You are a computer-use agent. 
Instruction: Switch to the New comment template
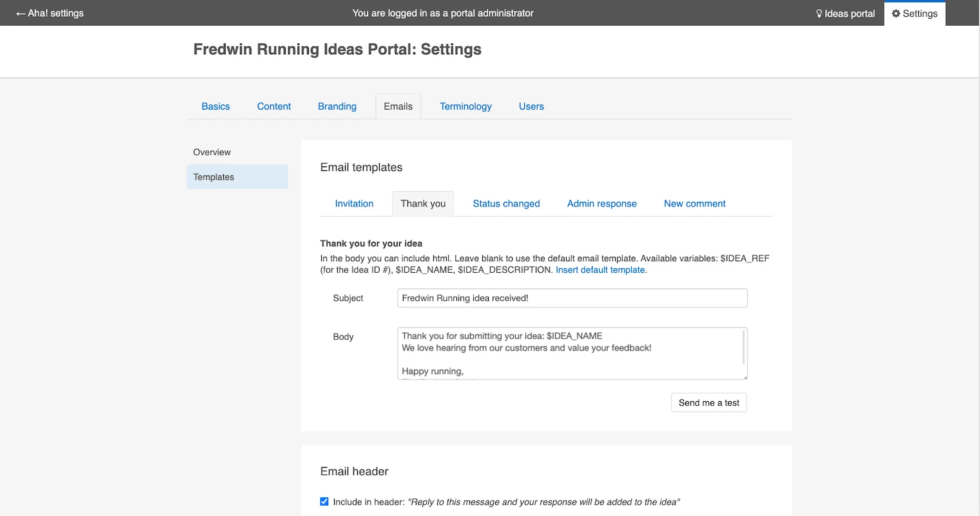point(694,203)
